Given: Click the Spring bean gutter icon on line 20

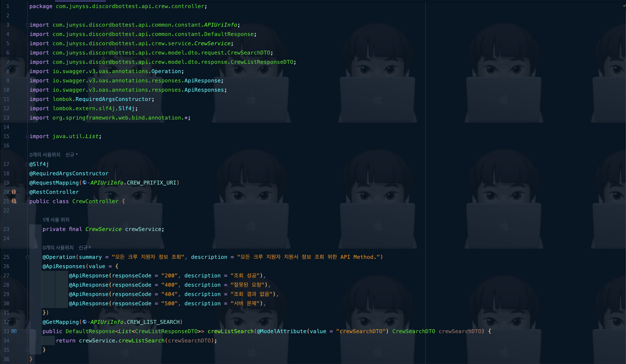Looking at the screenshot, I should click(14, 192).
